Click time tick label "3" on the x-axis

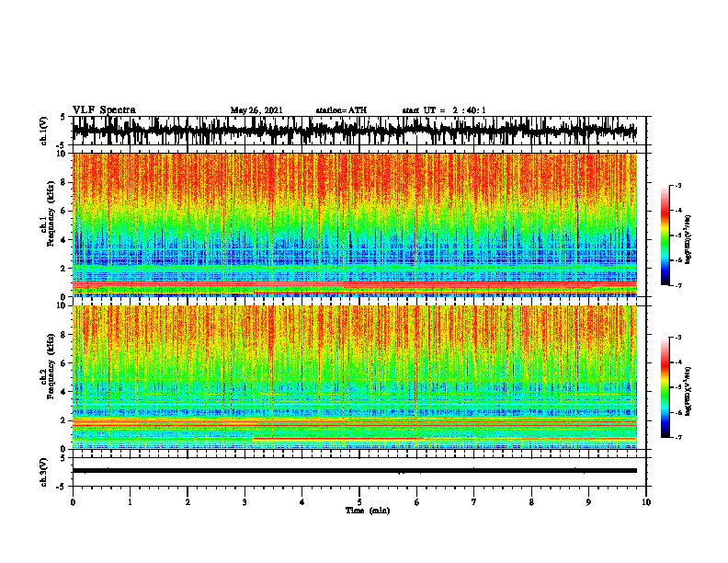click(x=245, y=502)
